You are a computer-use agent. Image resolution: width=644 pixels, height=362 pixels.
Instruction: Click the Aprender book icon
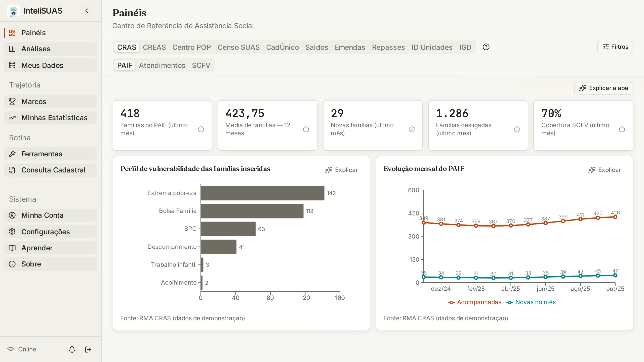click(x=12, y=248)
